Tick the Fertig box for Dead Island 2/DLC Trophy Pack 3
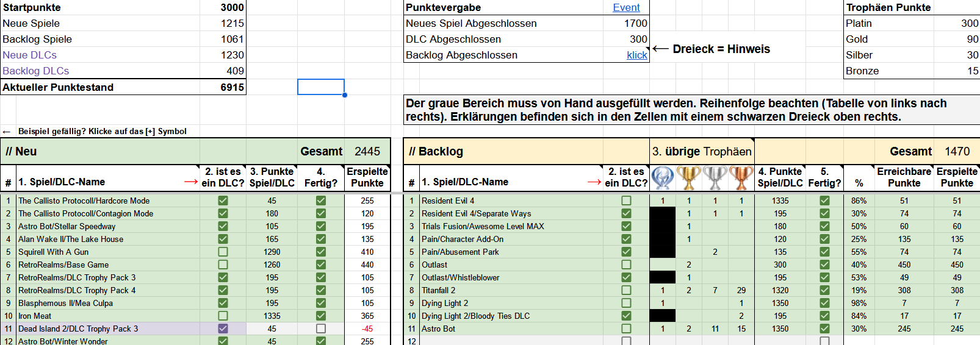This screenshot has height=345, width=980. (321, 329)
